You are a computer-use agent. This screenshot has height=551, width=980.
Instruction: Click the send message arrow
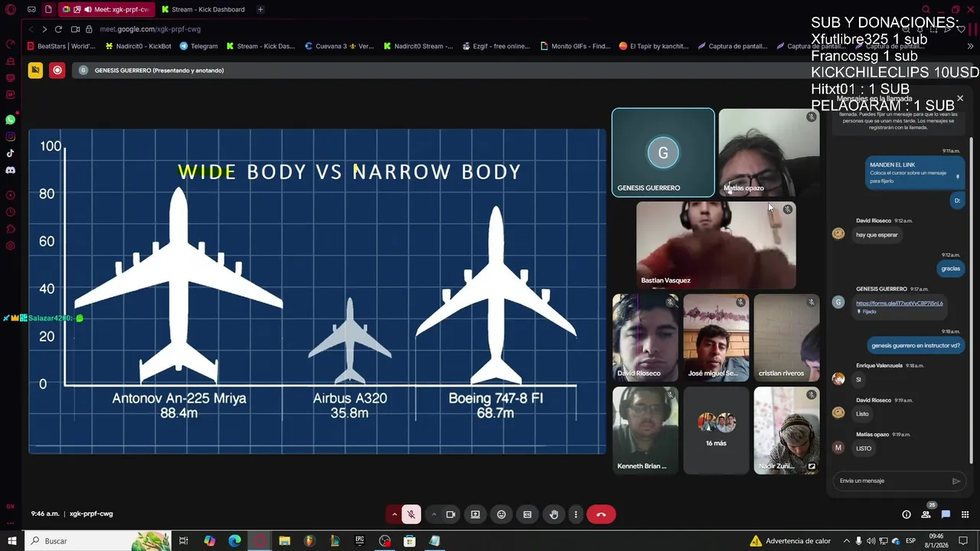click(x=955, y=481)
